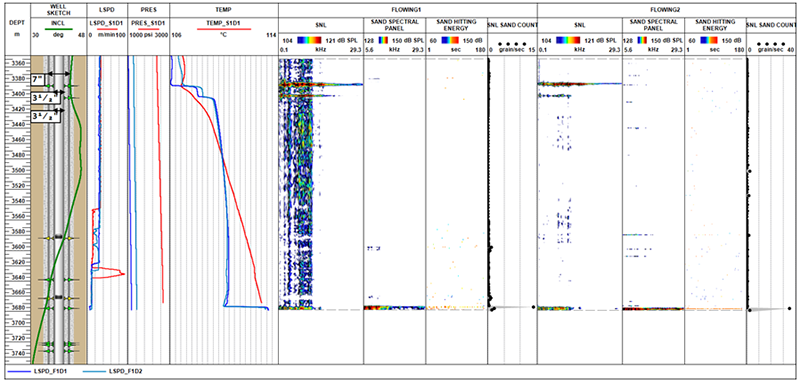Click the FLOWING2 SNL color scale bar

pyautogui.click(x=567, y=39)
